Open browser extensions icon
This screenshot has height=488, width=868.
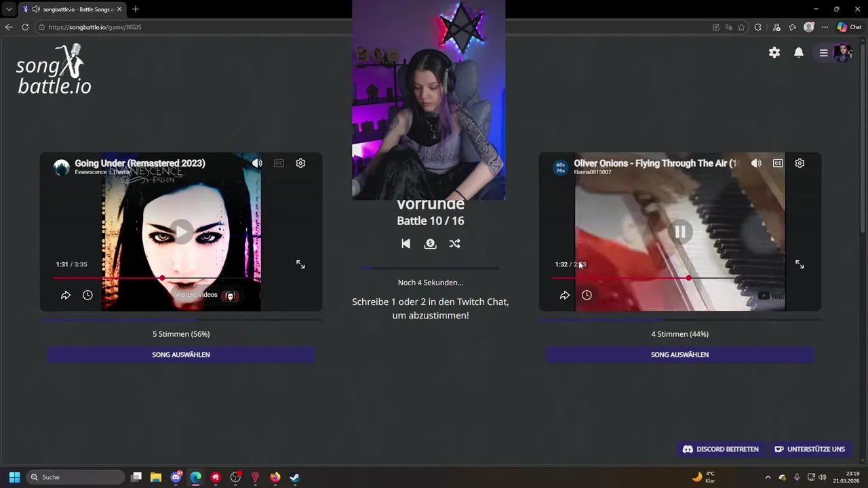pos(758,27)
